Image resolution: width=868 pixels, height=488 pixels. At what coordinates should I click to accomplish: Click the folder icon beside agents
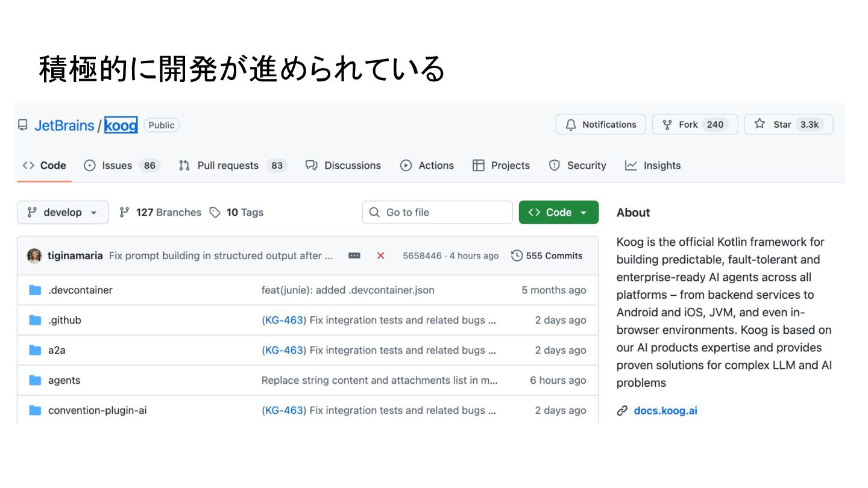click(35, 380)
